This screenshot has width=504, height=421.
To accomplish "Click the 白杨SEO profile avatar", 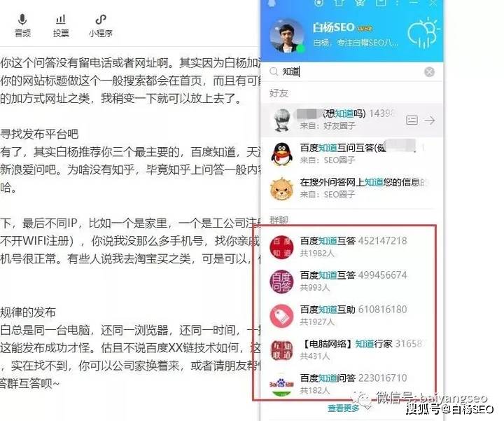I will tap(287, 36).
